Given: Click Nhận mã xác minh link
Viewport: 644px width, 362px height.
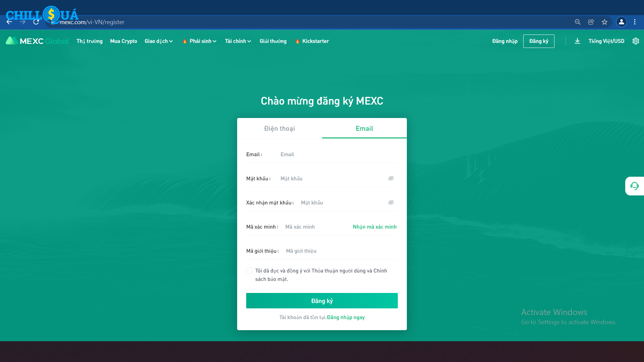Looking at the screenshot, I should click(x=375, y=227).
